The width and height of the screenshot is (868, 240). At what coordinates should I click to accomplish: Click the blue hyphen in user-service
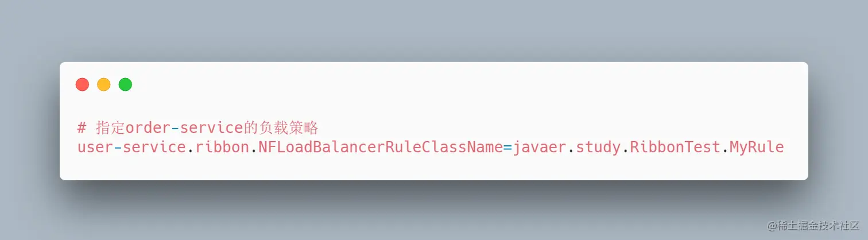coord(118,148)
